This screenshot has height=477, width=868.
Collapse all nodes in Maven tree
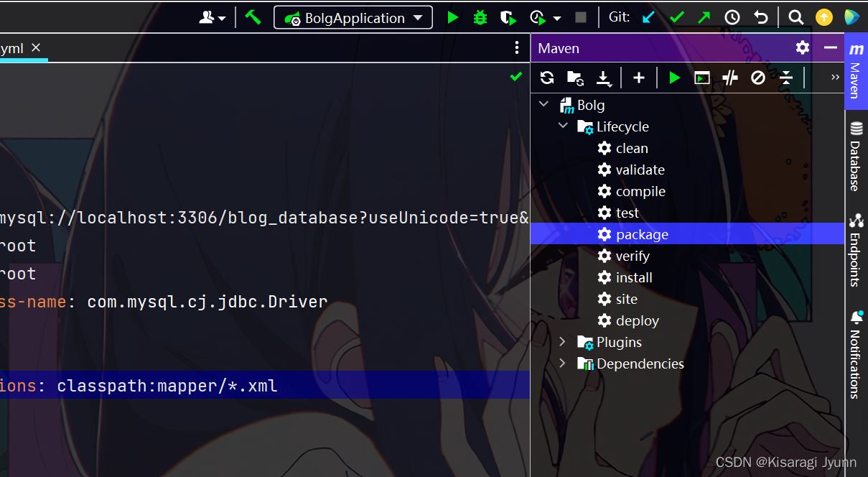point(786,78)
